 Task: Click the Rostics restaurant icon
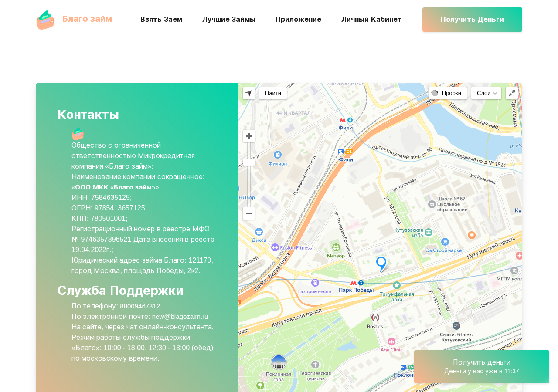(x=375, y=318)
